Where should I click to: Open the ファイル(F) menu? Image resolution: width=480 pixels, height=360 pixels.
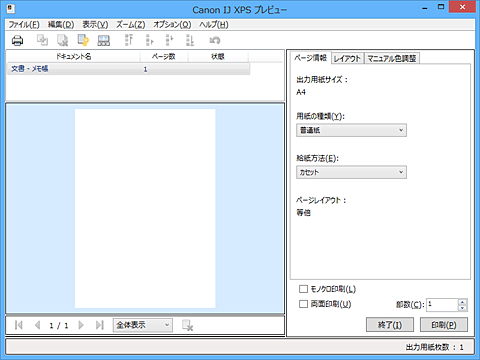(x=24, y=25)
